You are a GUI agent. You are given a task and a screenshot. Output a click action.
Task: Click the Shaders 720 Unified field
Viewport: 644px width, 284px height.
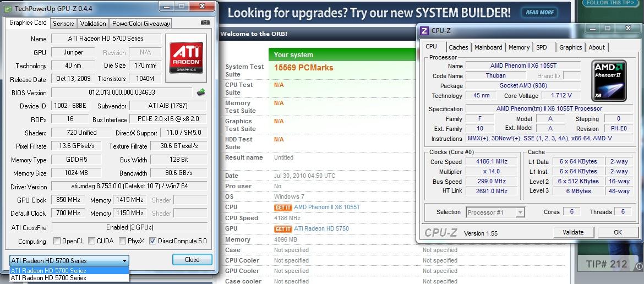pyautogui.click(x=81, y=133)
